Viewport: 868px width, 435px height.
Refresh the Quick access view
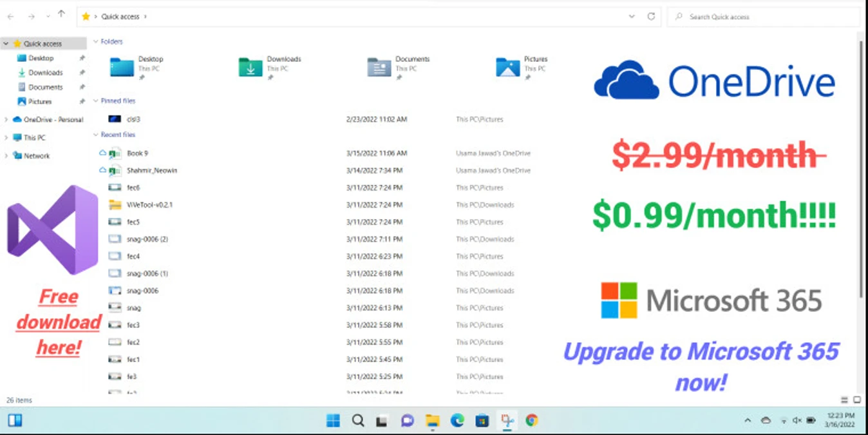pyautogui.click(x=651, y=17)
